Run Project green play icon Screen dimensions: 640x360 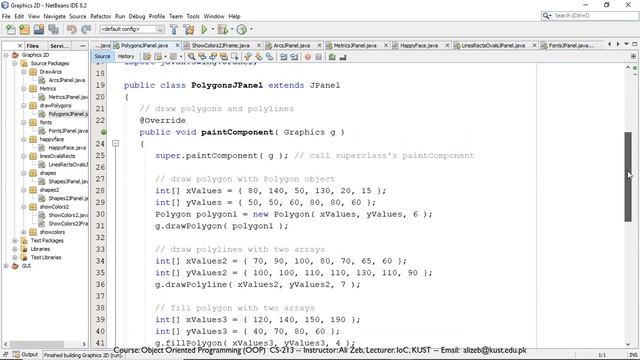204,29
